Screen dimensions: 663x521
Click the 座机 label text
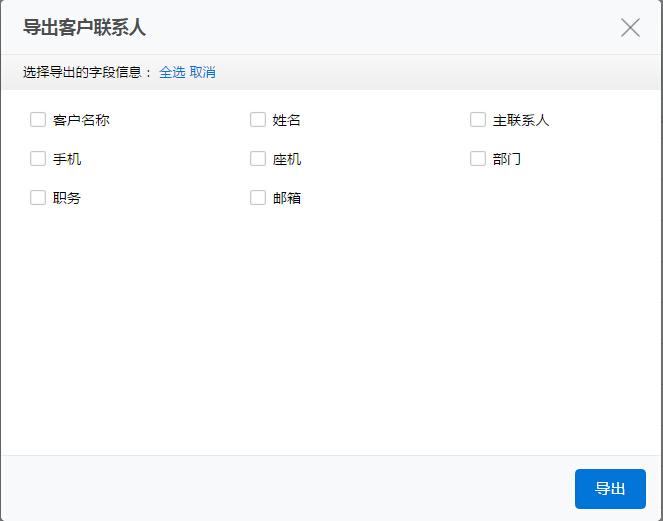click(x=287, y=159)
